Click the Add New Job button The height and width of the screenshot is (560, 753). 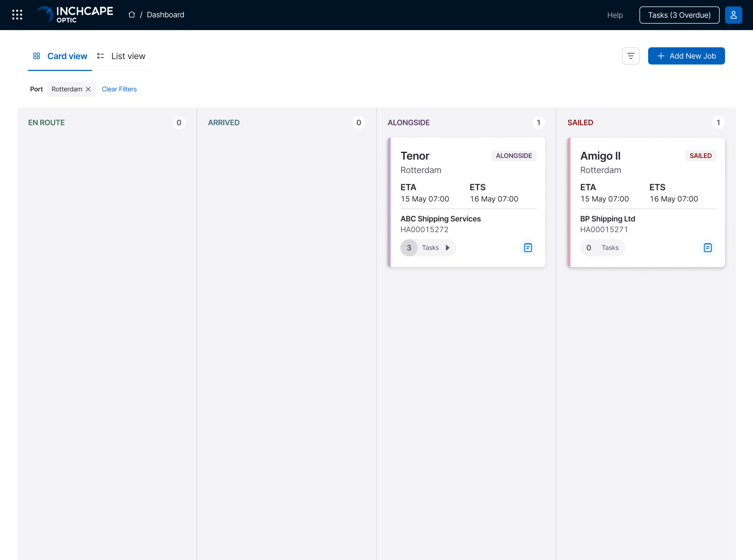[686, 56]
